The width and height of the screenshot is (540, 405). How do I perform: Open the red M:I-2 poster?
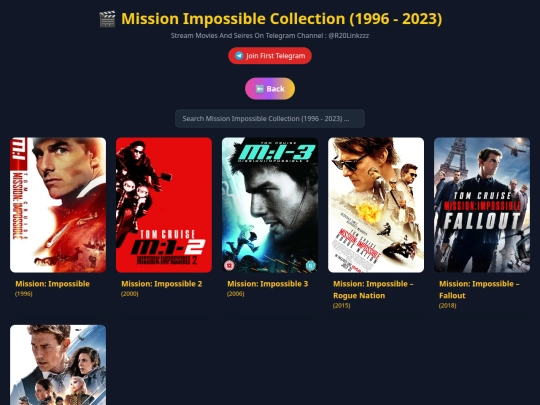[x=164, y=205]
